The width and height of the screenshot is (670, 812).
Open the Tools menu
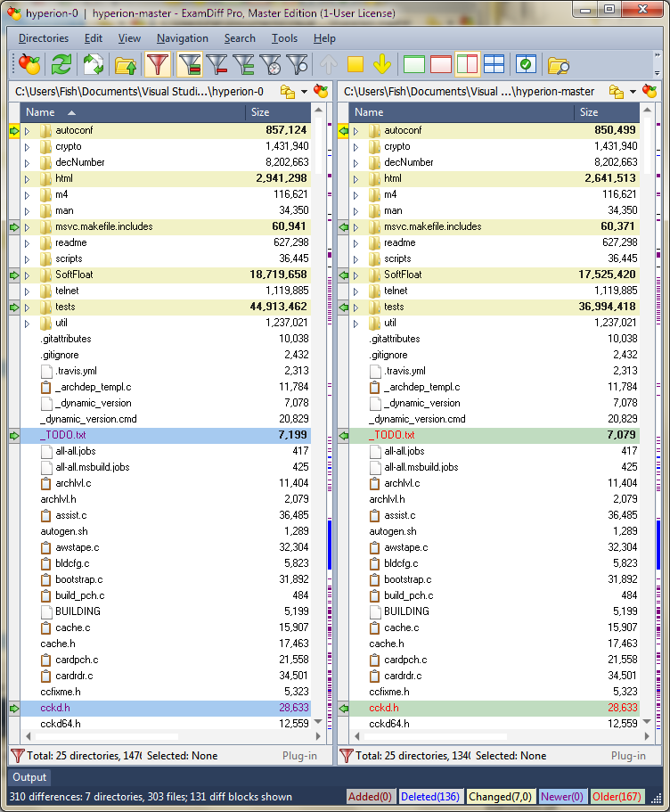point(285,38)
